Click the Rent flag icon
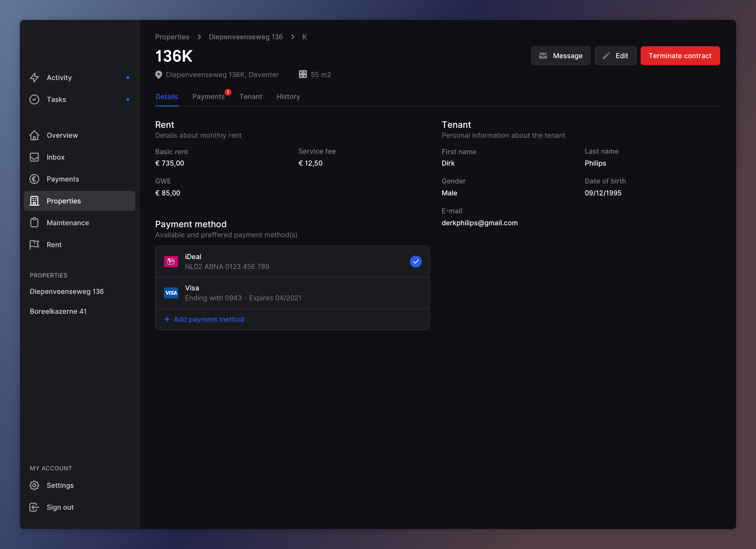This screenshot has height=549, width=756. point(34,245)
